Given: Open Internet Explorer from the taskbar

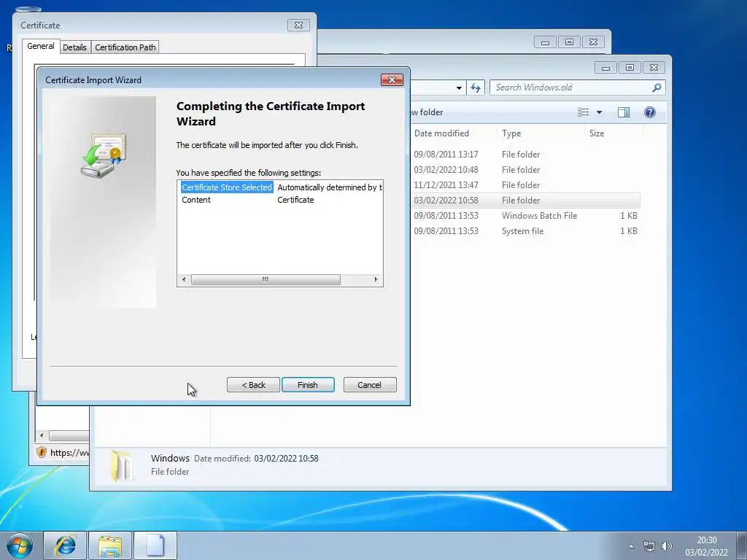Looking at the screenshot, I should tap(65, 545).
